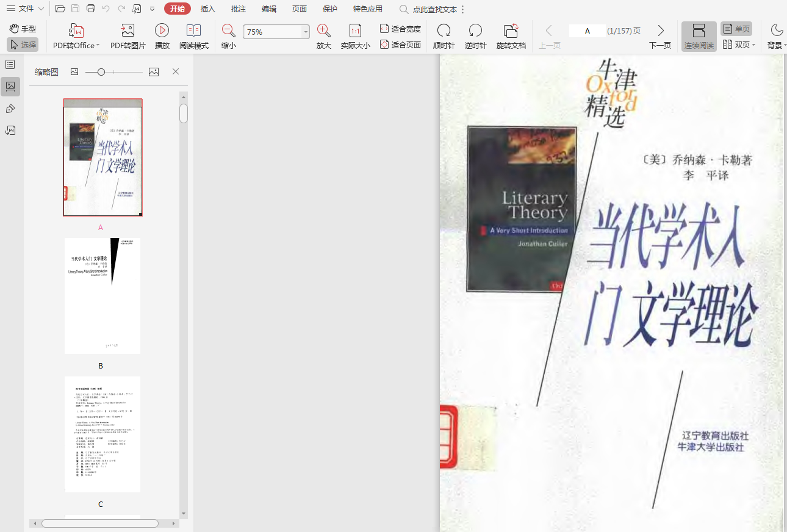Expand the 双页 layout dropdown
This screenshot has width=787, height=532.
(753, 45)
